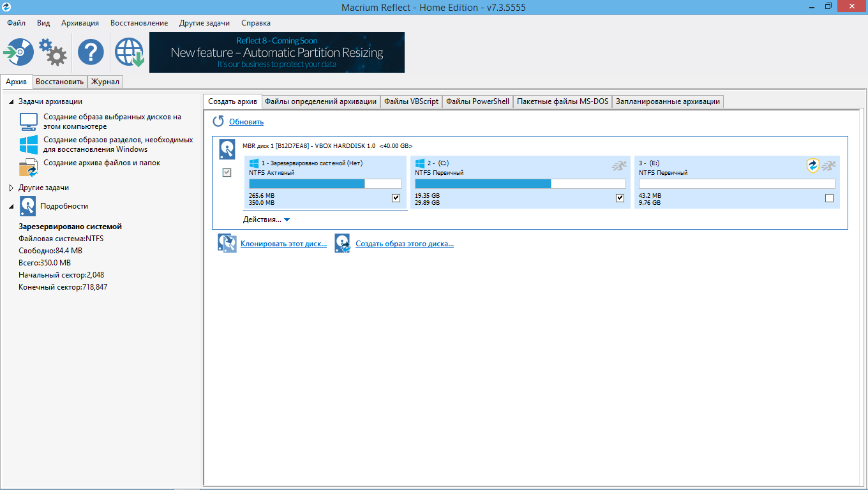Click the folder icon for file and folder backup
The width and height of the screenshot is (868, 490).
(x=29, y=167)
